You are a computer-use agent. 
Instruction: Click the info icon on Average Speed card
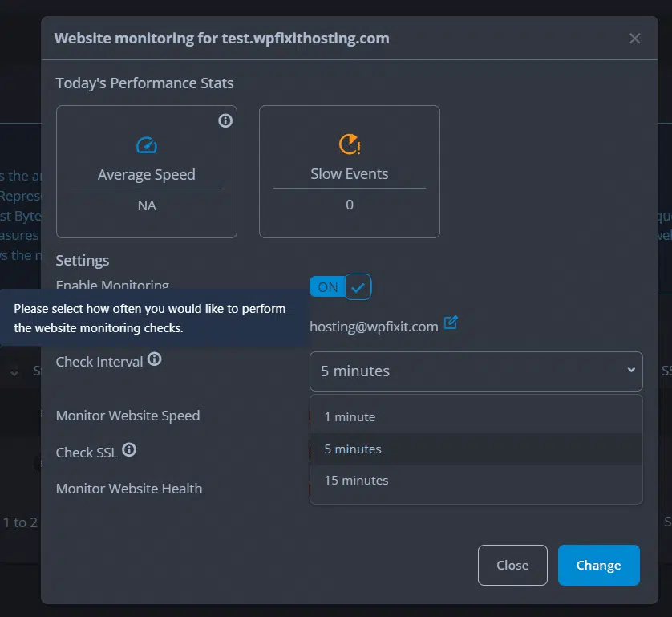[225, 120]
